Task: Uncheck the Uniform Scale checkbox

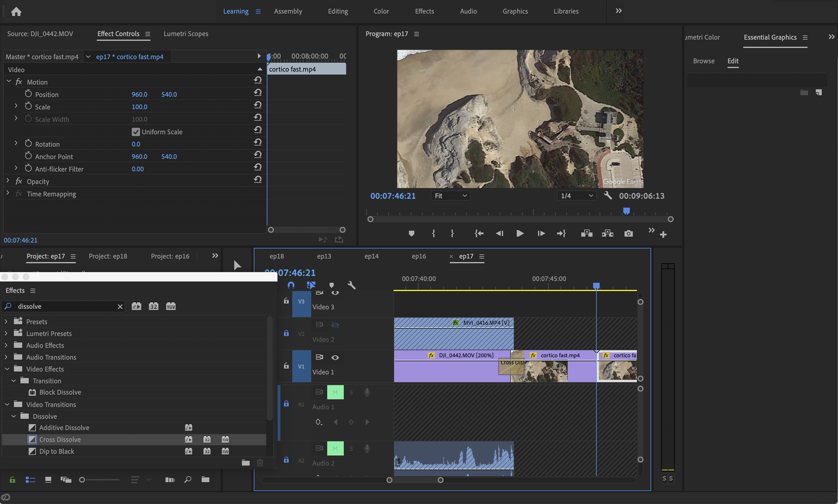Action: pyautogui.click(x=136, y=132)
